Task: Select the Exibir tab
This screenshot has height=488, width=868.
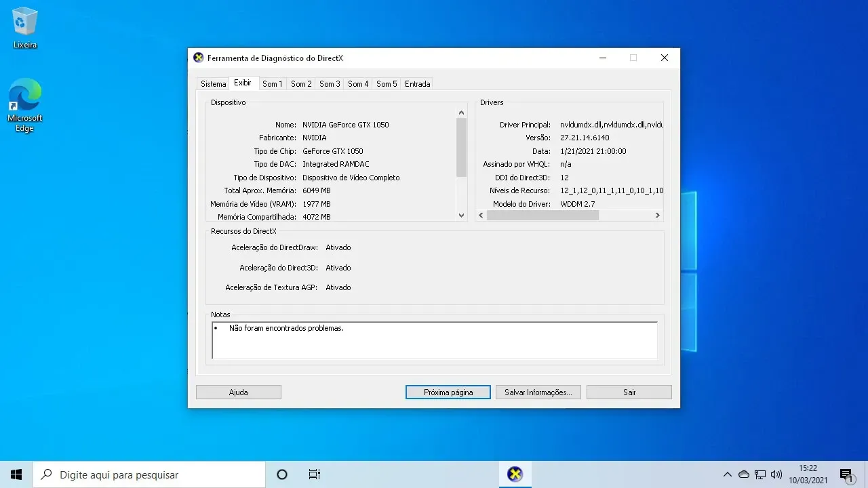Action: point(243,83)
